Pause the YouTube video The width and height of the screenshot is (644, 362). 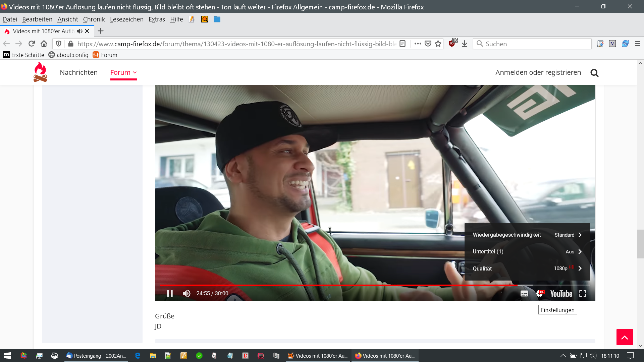tap(170, 294)
